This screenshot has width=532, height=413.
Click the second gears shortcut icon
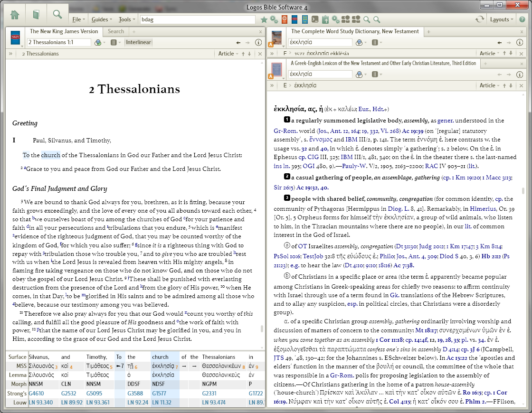click(335, 19)
